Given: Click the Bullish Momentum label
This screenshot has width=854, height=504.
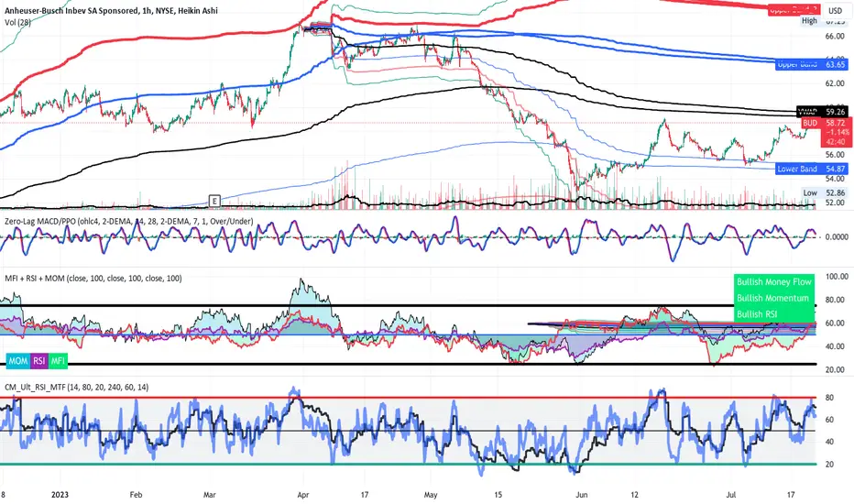Looking at the screenshot, I should [774, 298].
